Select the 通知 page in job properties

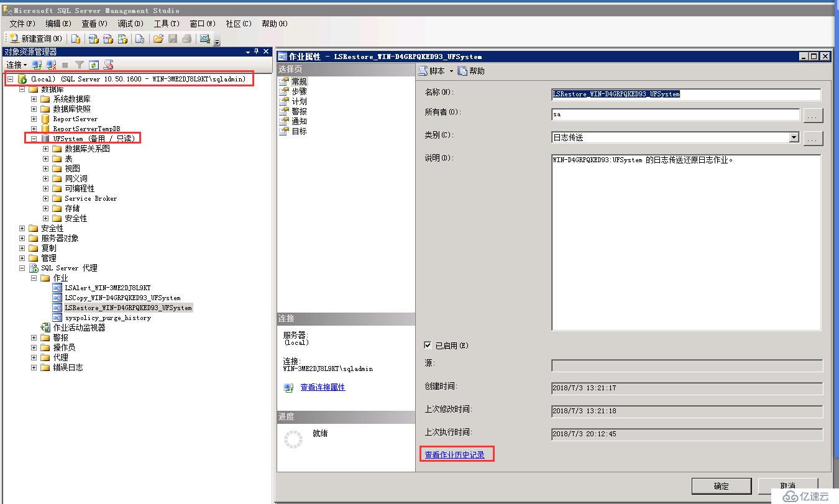click(x=299, y=121)
